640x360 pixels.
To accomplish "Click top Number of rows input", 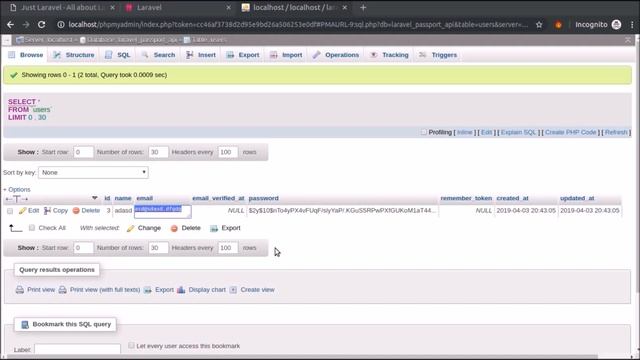I will click(x=158, y=152).
